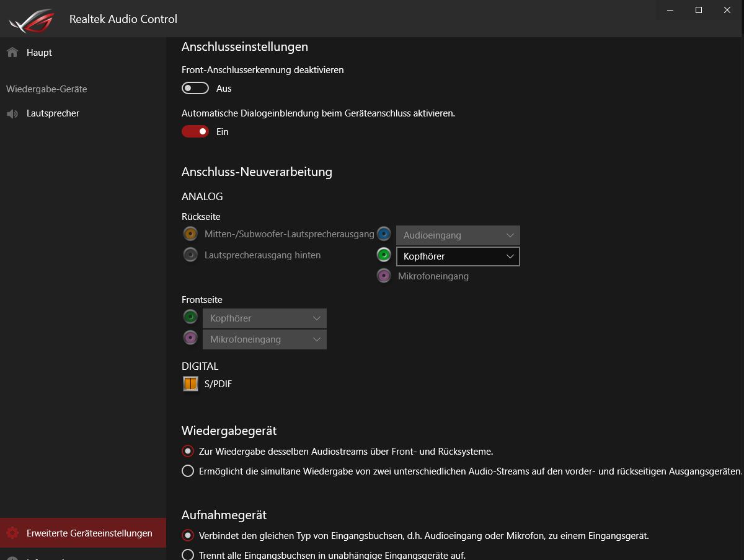Open the rear Kopfhörer dropdown
744x560 pixels.
(458, 256)
